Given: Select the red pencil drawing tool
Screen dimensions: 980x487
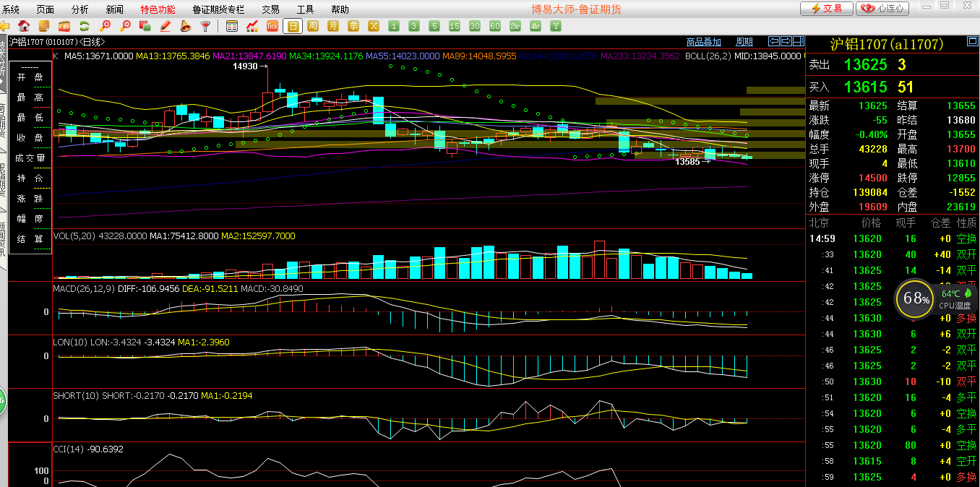Looking at the screenshot, I should (x=165, y=26).
